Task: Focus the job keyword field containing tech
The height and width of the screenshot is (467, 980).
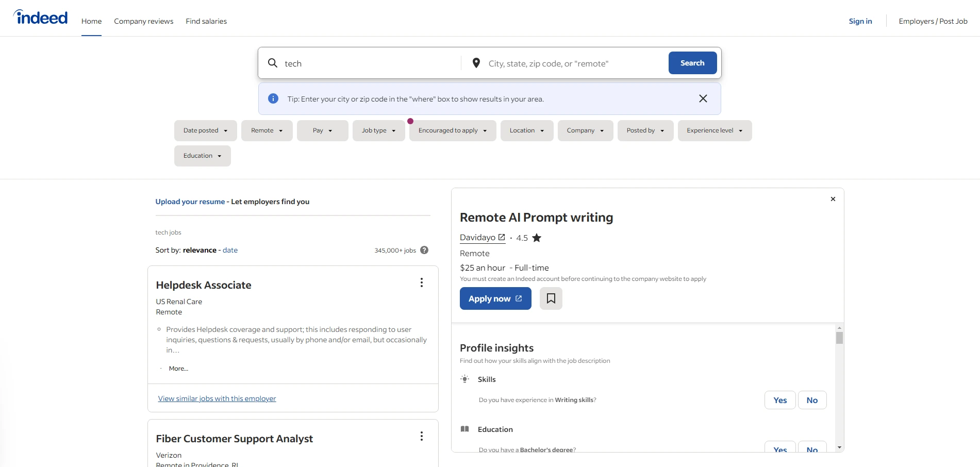Action: (369, 63)
